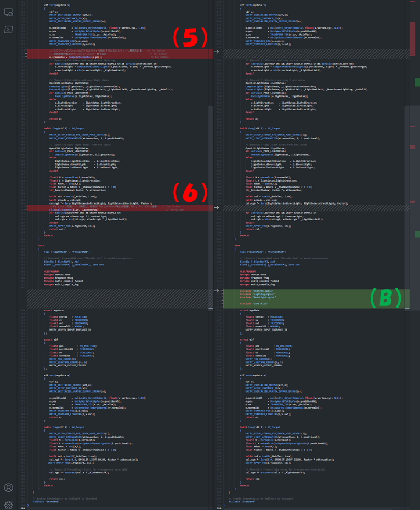Click the last line number in left gutter

tap(22, 508)
